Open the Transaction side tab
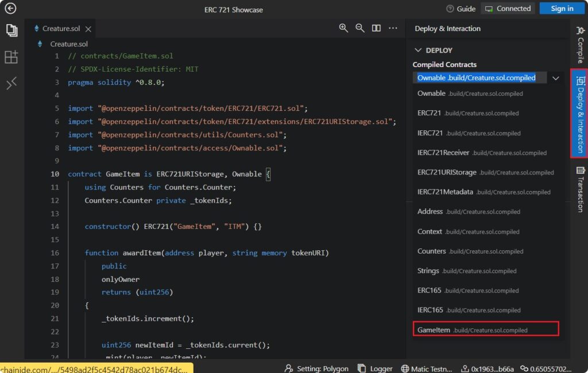 point(580,188)
